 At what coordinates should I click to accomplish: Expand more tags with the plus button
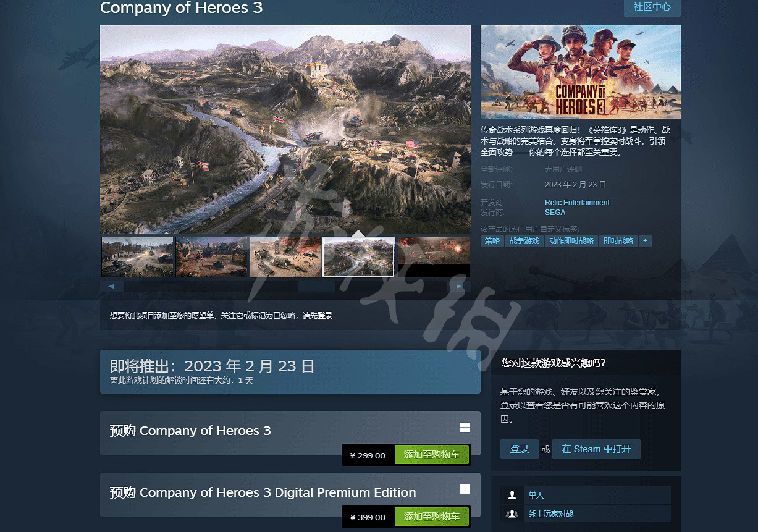coord(645,241)
